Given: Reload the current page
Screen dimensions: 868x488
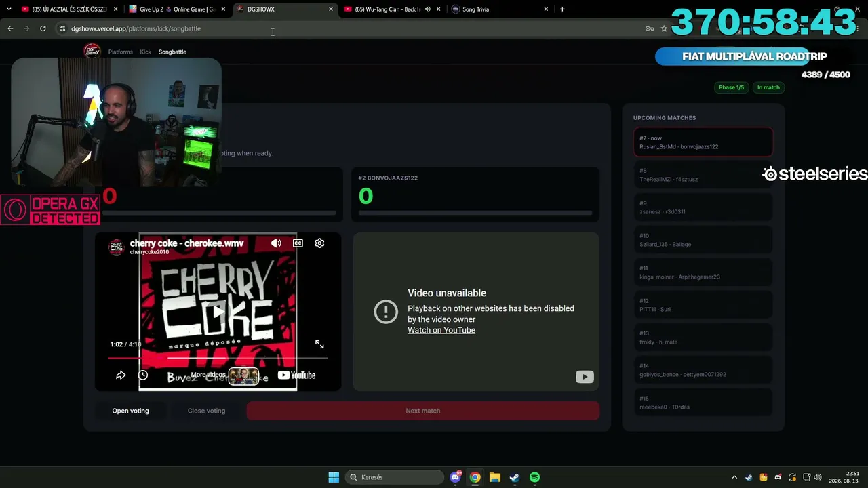Looking at the screenshot, I should click(43, 28).
